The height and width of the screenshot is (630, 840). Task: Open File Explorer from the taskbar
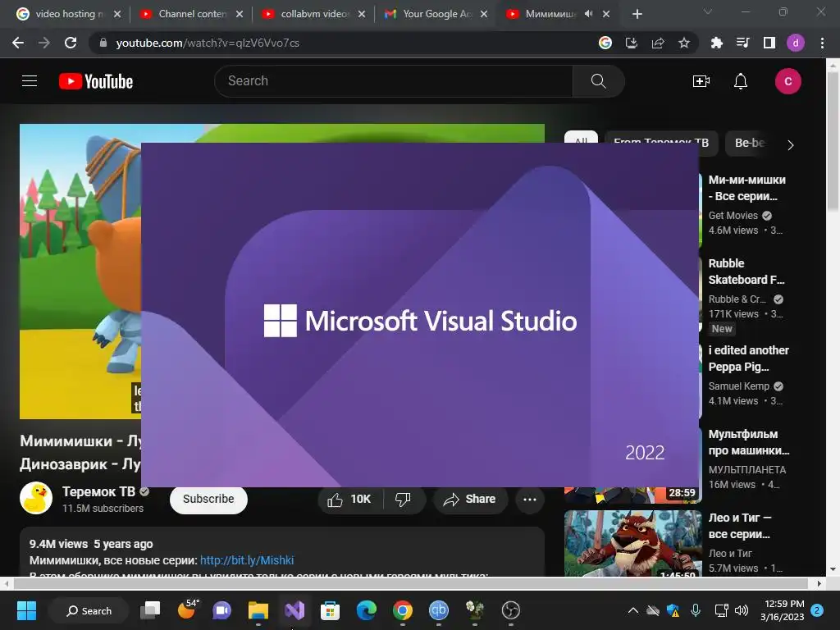[258, 610]
